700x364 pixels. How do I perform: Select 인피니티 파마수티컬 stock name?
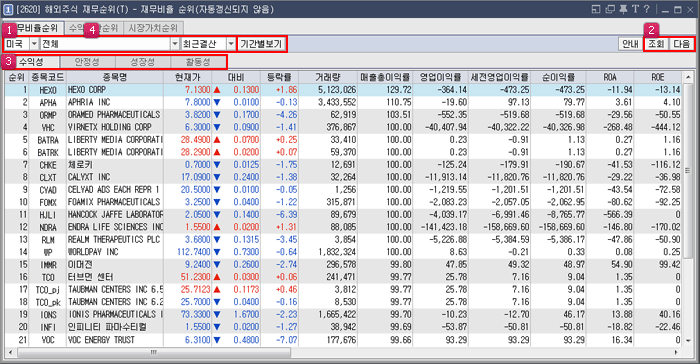(107, 327)
